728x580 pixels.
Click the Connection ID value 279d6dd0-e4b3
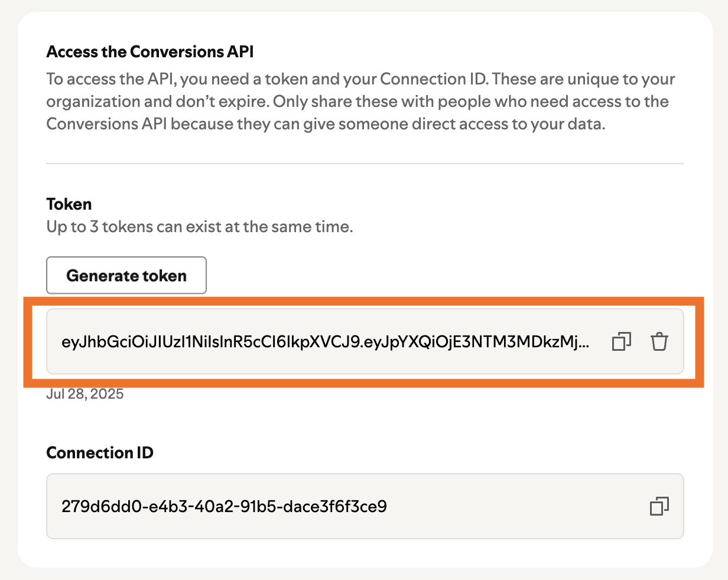tap(224, 506)
